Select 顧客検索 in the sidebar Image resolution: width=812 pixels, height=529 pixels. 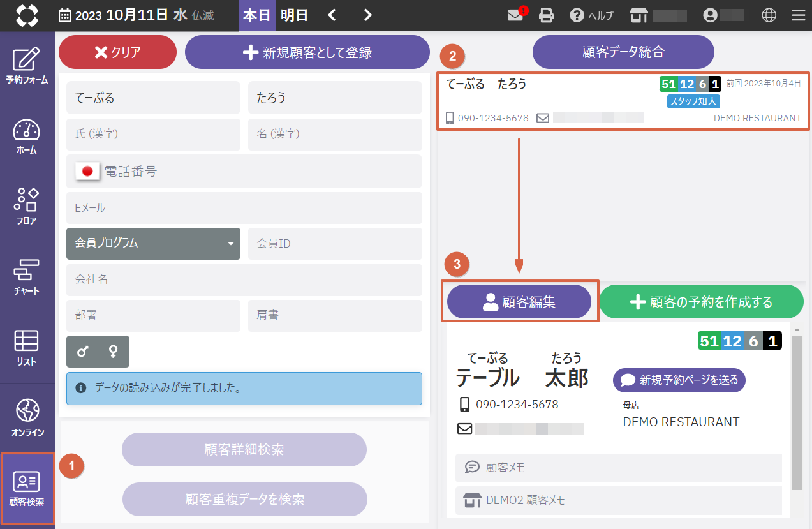[x=27, y=488]
